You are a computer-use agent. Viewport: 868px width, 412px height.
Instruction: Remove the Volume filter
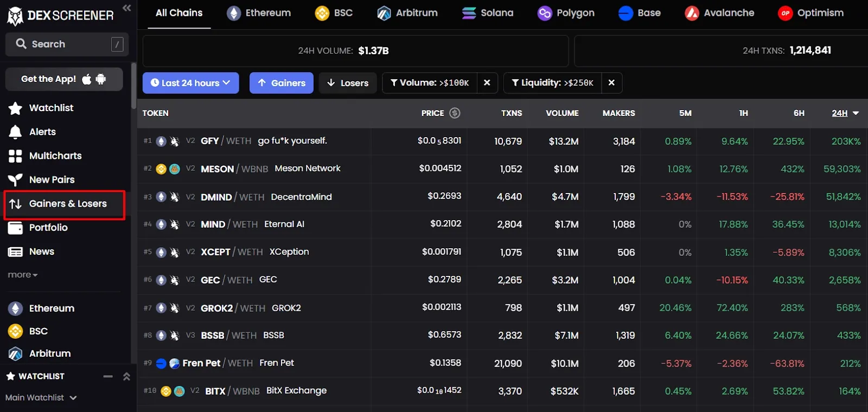click(487, 83)
